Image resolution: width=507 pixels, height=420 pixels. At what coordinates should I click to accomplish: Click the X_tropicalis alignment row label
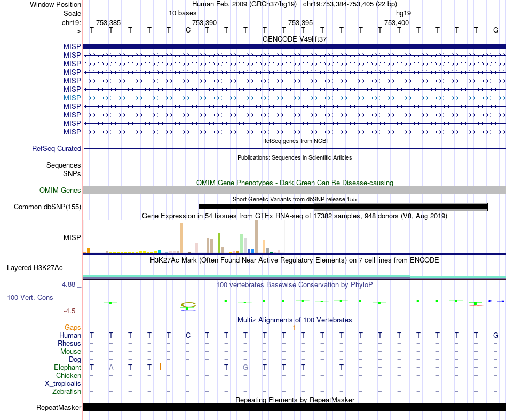(63, 384)
